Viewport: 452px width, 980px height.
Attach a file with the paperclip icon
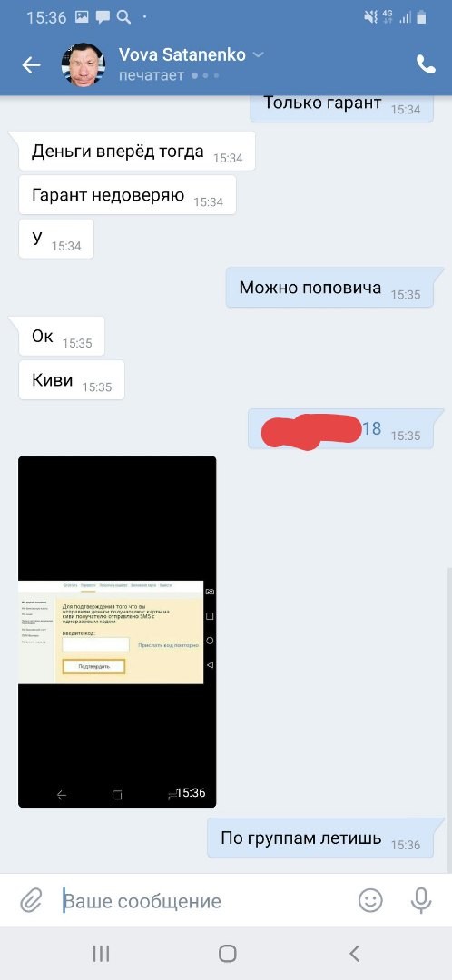(x=30, y=901)
